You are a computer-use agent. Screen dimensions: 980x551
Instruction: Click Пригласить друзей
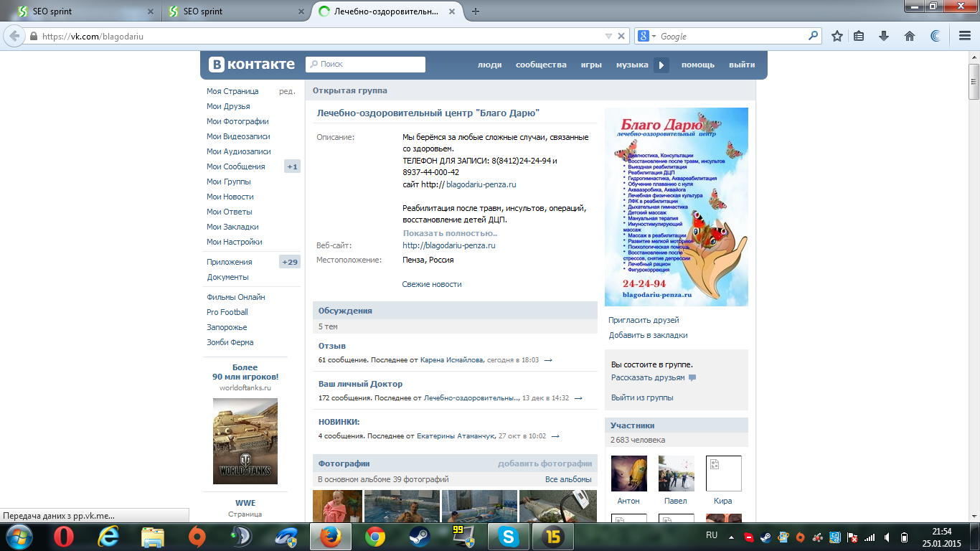pyautogui.click(x=644, y=320)
